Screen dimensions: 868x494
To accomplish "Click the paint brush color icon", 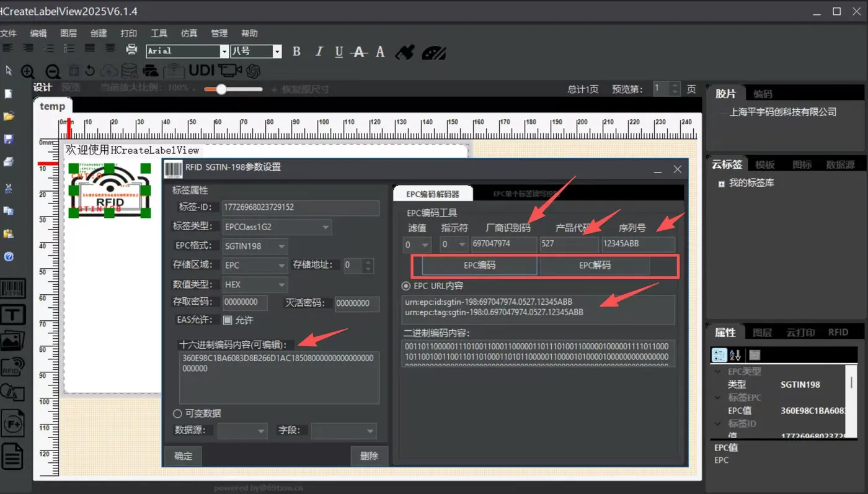I will (405, 52).
